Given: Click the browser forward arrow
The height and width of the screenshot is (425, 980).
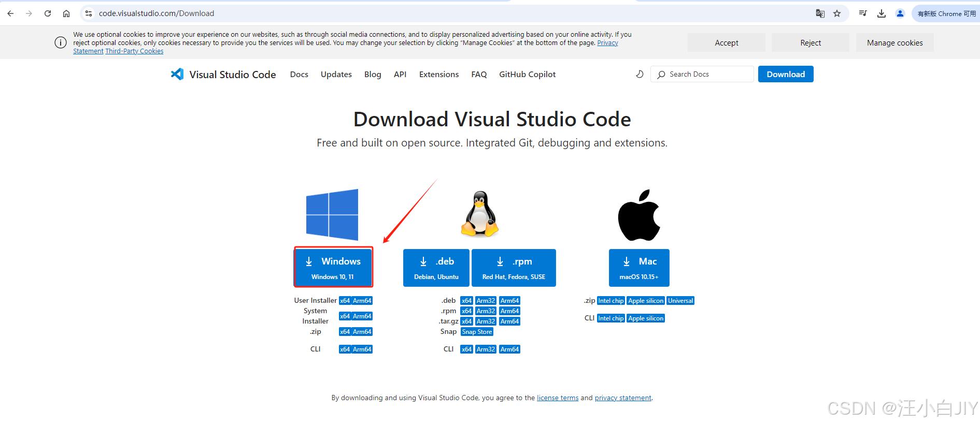Looking at the screenshot, I should coord(29,13).
